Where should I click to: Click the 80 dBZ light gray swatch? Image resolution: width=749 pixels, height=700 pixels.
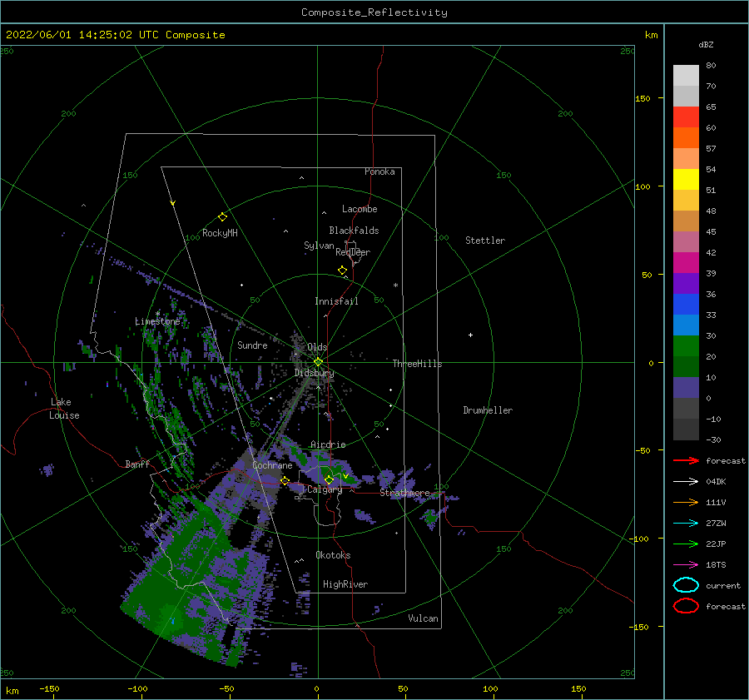(x=686, y=76)
